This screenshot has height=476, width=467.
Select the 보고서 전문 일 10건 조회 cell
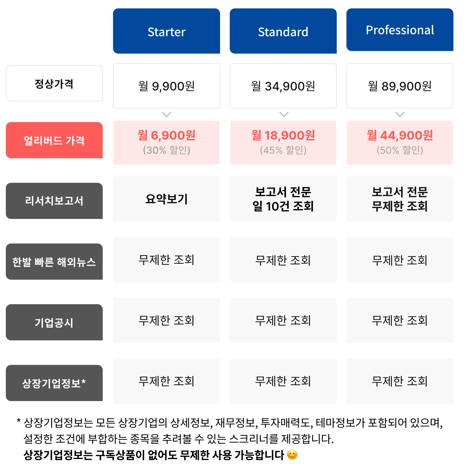[283, 199]
